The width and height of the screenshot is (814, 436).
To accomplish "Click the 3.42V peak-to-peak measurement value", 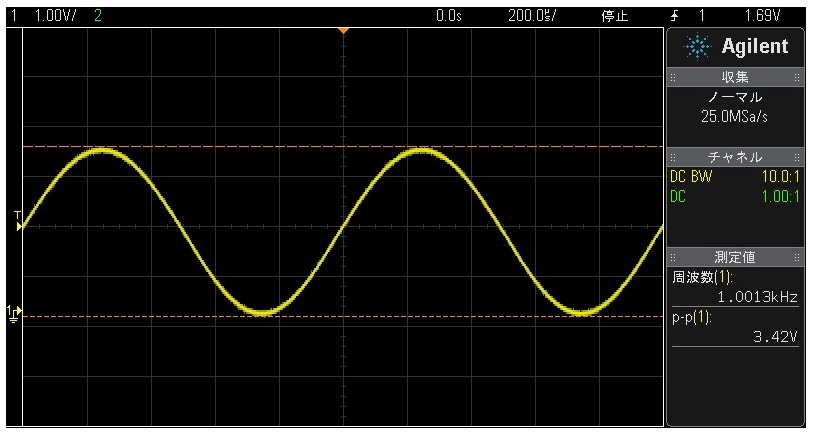I will [x=774, y=338].
